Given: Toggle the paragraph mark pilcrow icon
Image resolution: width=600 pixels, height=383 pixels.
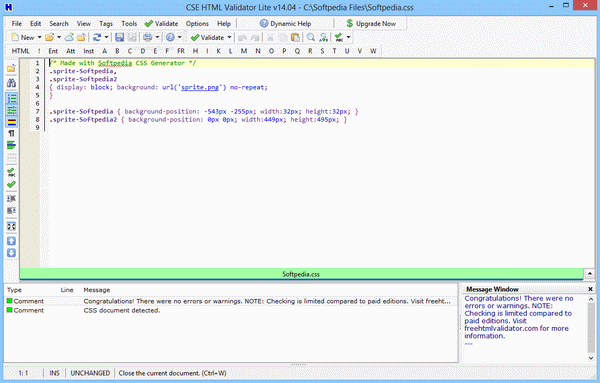Looking at the screenshot, I should (x=11, y=133).
